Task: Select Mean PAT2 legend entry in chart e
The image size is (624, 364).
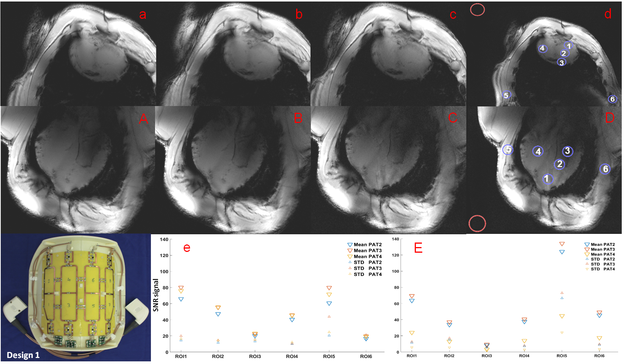Action: (364, 245)
